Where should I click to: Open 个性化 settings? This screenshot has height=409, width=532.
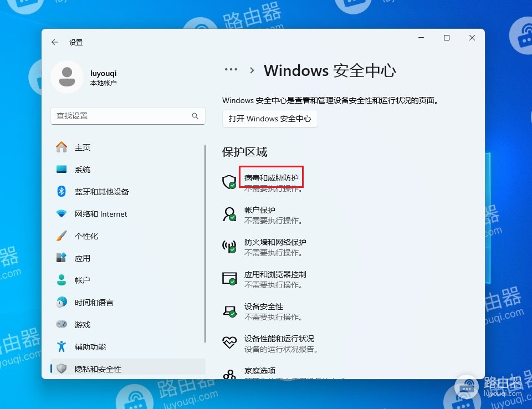(x=128, y=236)
